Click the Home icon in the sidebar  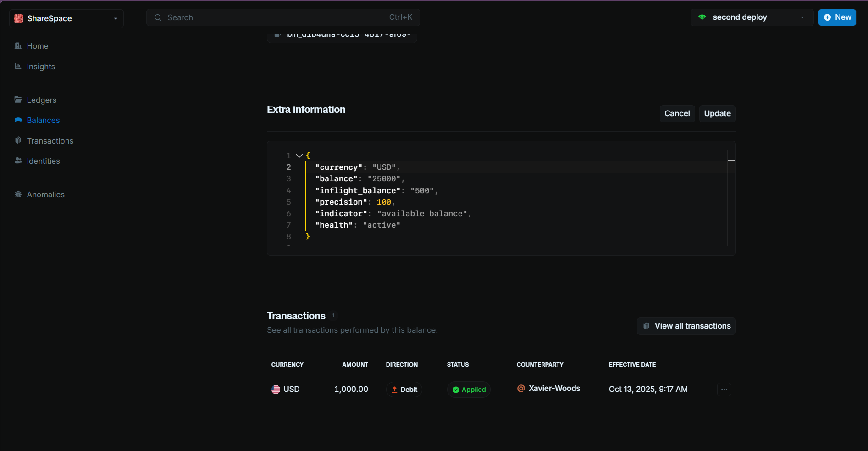18,46
